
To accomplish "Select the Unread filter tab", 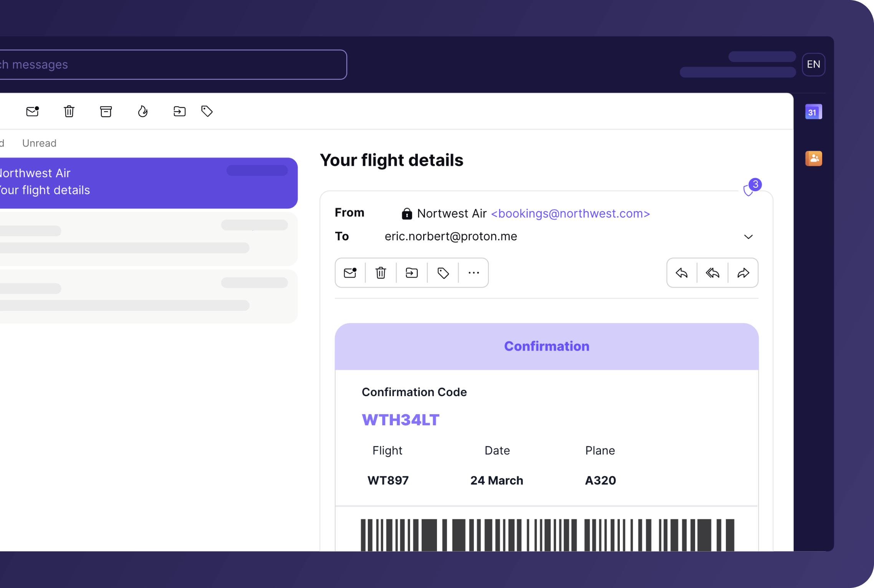I will (39, 143).
